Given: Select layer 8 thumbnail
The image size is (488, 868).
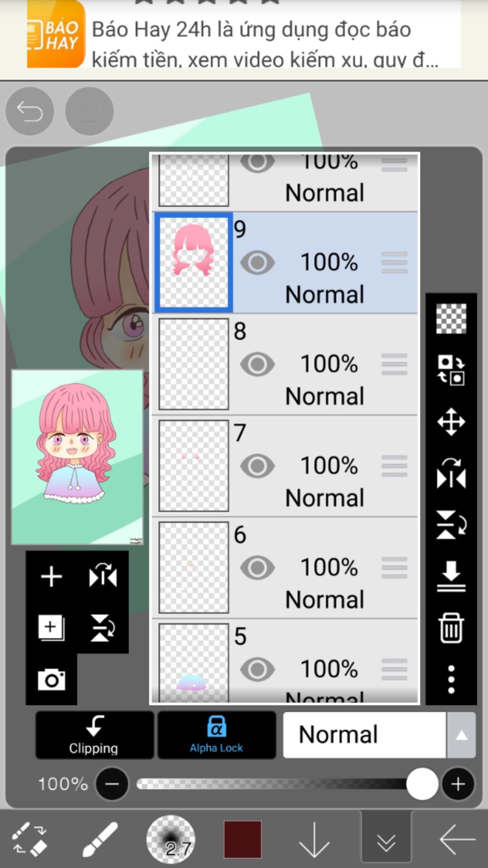Looking at the screenshot, I should point(193,364).
